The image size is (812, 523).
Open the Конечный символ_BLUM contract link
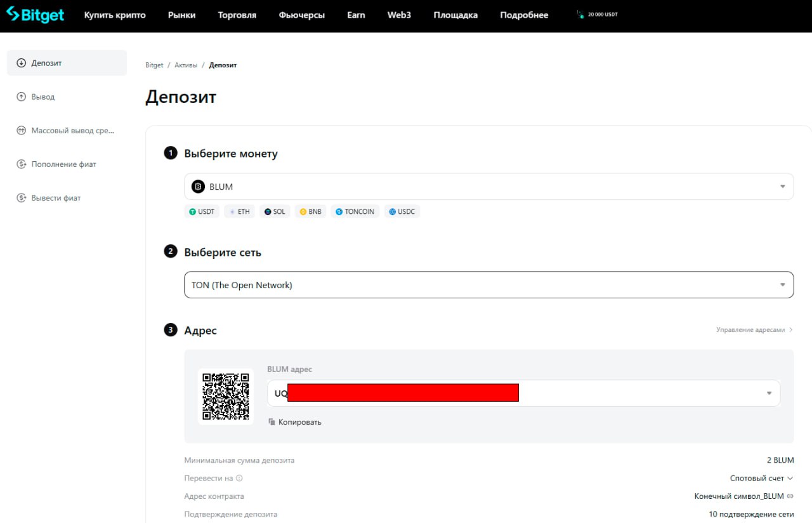coord(744,496)
